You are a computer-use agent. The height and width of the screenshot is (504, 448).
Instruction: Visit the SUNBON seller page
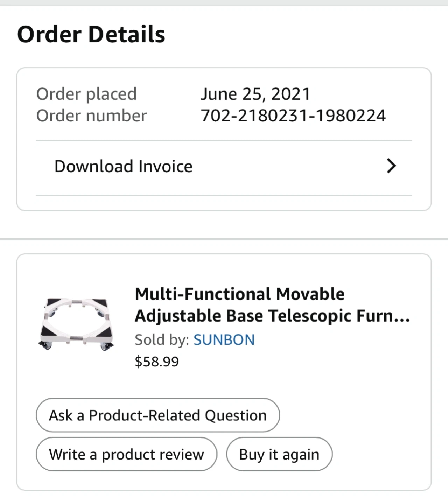click(x=224, y=340)
